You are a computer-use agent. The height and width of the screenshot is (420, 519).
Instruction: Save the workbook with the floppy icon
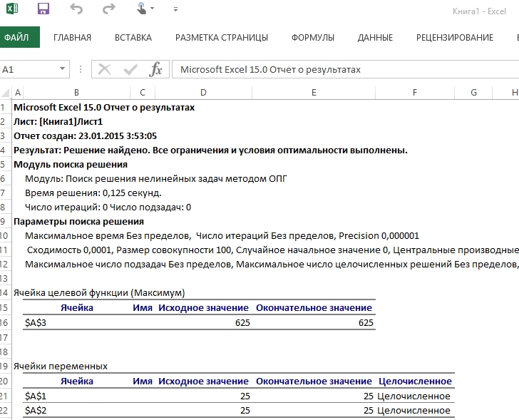43,9
